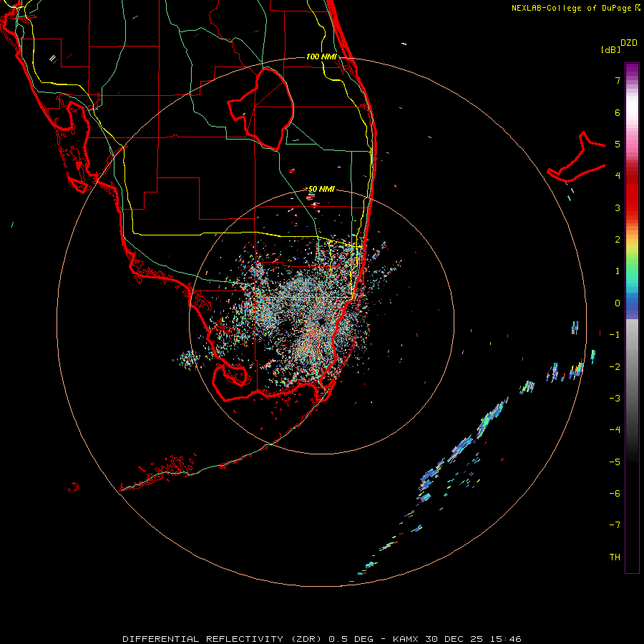644x644 pixels.
Task: Click the 50 NMI range ring label
Action: coord(321,189)
